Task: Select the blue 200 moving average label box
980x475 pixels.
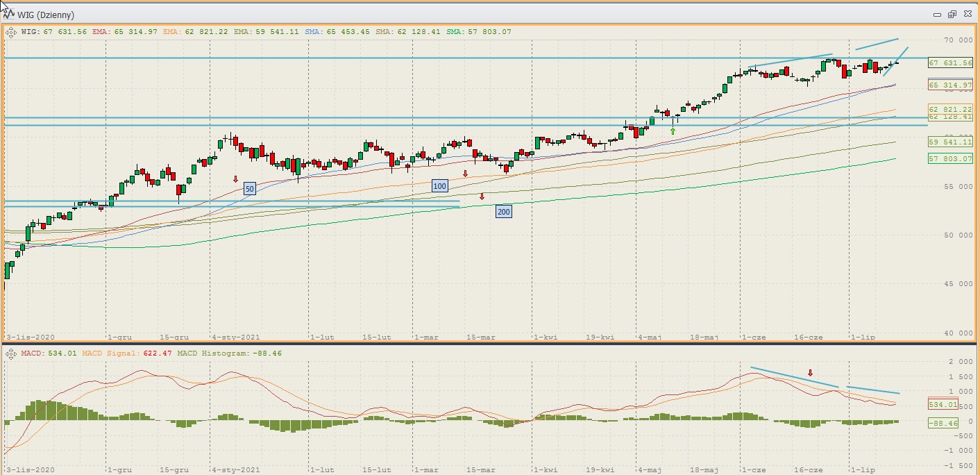Action: 504,212
